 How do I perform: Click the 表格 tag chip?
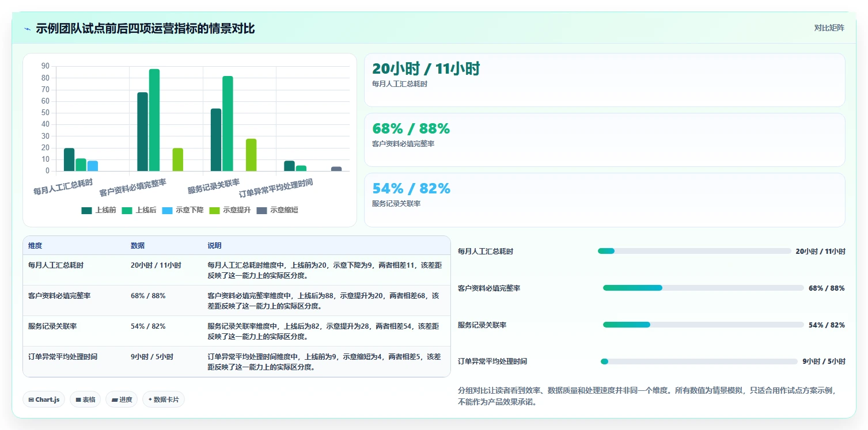(85, 399)
